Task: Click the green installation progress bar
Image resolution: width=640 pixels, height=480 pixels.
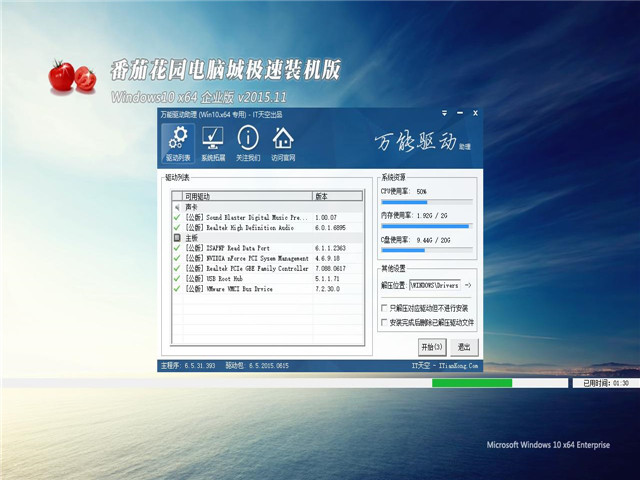Action: pyautogui.click(x=472, y=383)
